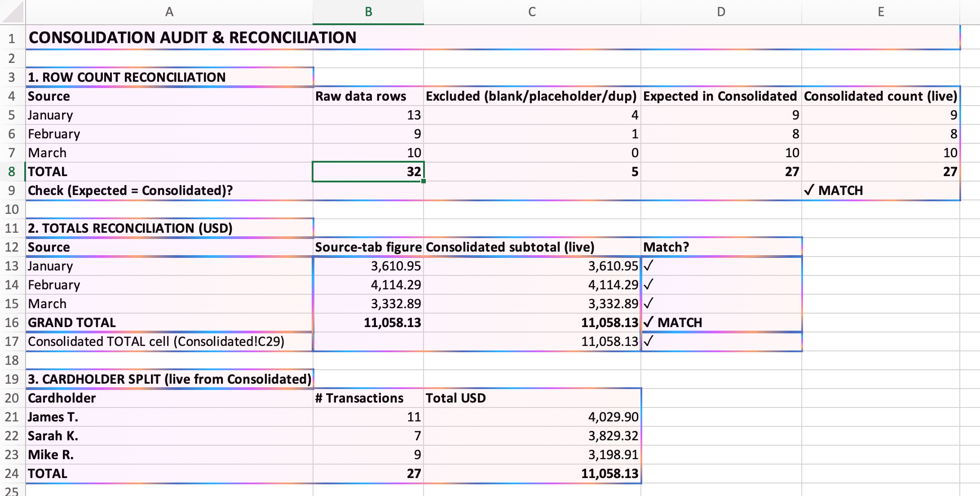Click the February consolidated subtotal 4,114.29
The image size is (980, 496).
[532, 285]
